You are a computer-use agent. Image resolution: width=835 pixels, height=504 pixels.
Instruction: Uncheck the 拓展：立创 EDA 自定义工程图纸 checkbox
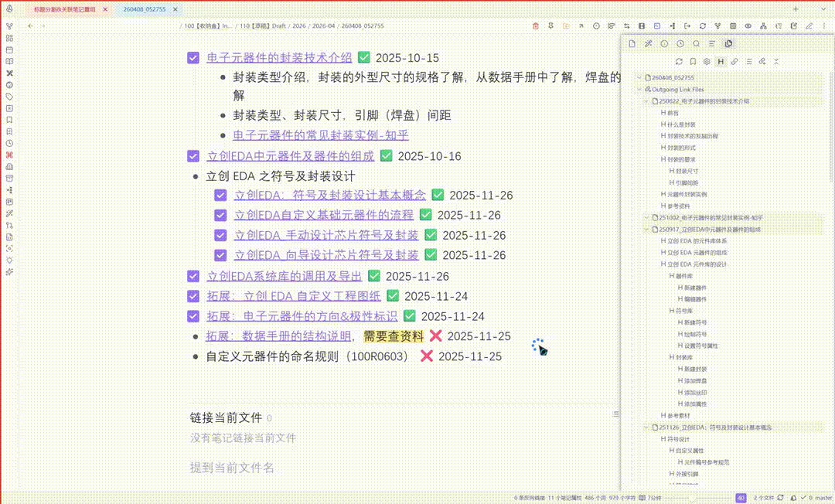point(193,296)
